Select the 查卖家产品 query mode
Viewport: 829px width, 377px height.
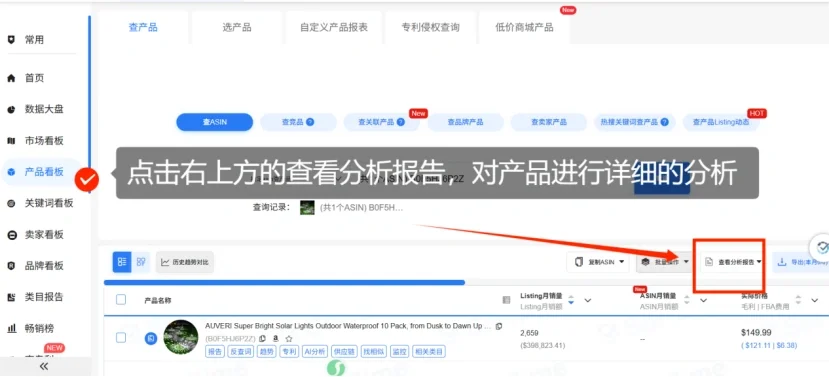(x=548, y=122)
